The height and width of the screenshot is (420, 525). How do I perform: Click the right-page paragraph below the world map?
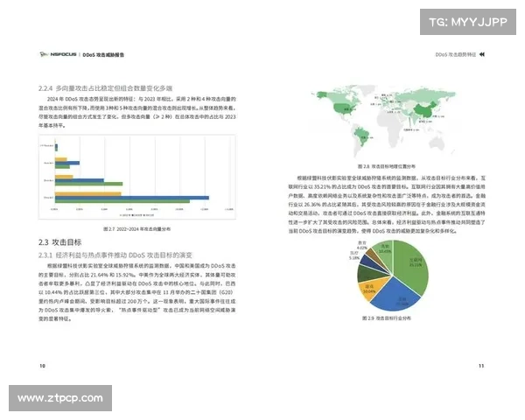[x=387, y=204]
